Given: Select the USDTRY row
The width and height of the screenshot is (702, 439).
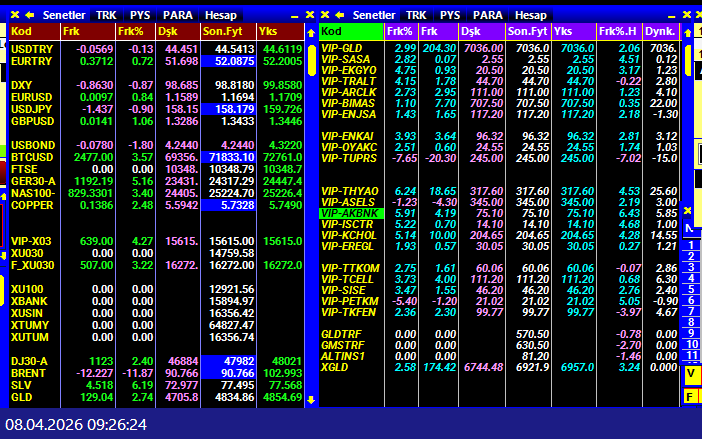Looking at the screenshot, I should pyautogui.click(x=157, y=49).
